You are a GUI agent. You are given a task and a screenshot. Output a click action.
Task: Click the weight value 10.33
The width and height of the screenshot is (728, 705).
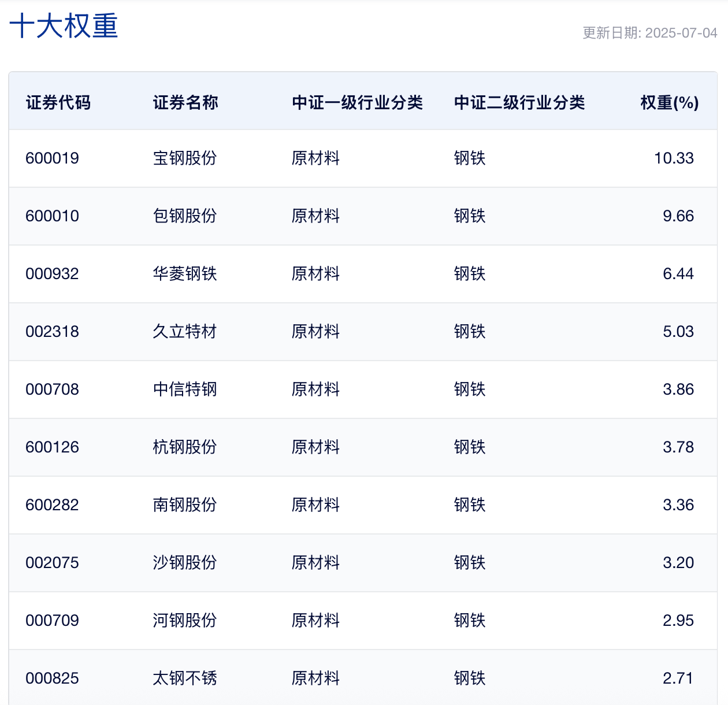tap(674, 158)
